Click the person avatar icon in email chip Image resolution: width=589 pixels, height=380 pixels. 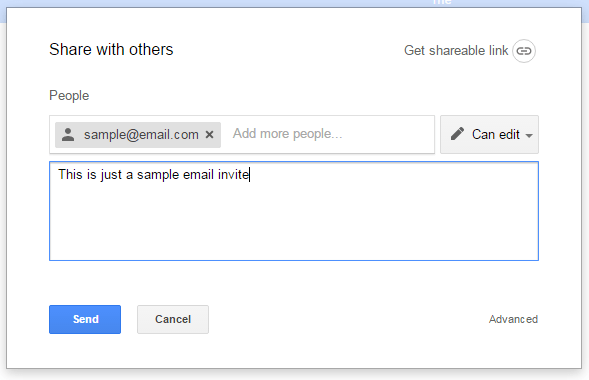click(68, 134)
